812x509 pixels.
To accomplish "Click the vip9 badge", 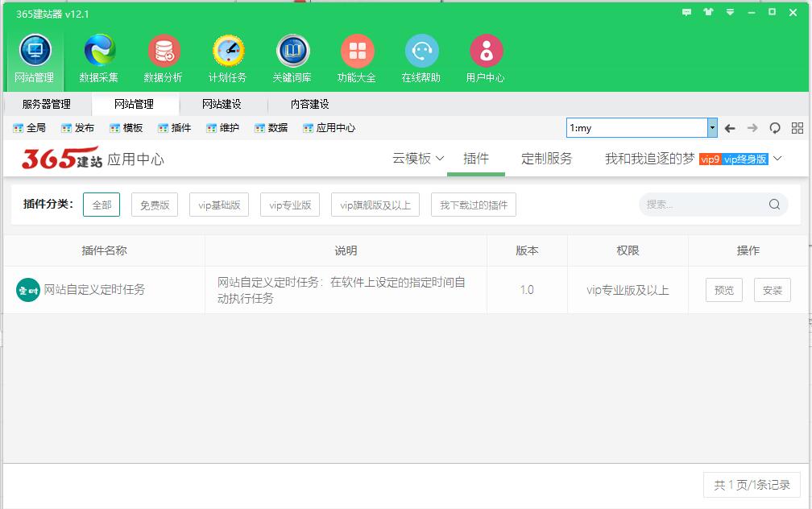I will (x=710, y=159).
